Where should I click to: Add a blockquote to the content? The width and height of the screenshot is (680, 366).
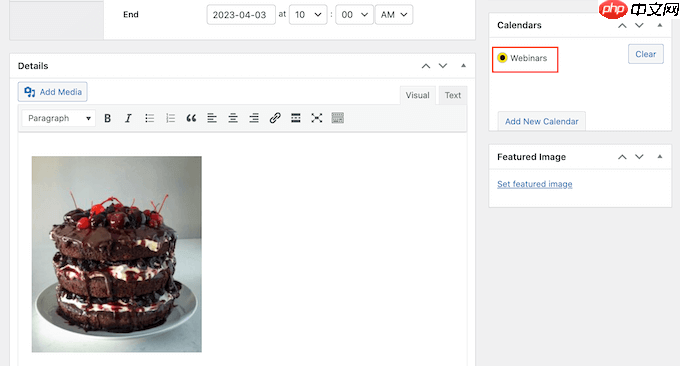pos(191,118)
